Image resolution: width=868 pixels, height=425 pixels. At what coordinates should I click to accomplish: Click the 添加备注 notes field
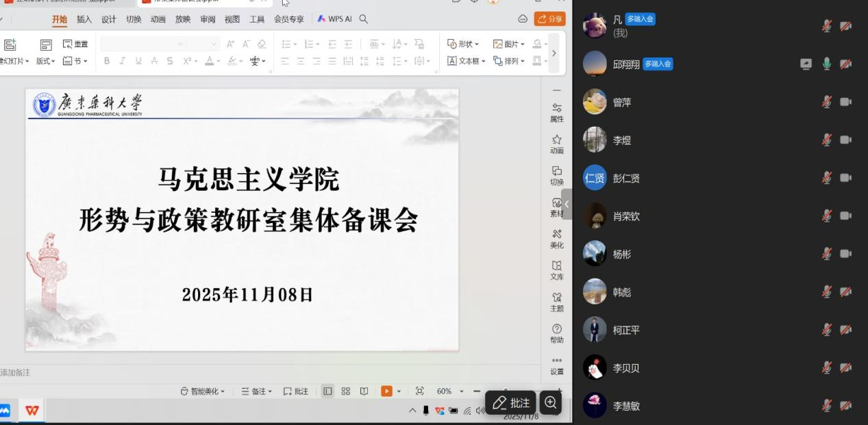pyautogui.click(x=16, y=372)
